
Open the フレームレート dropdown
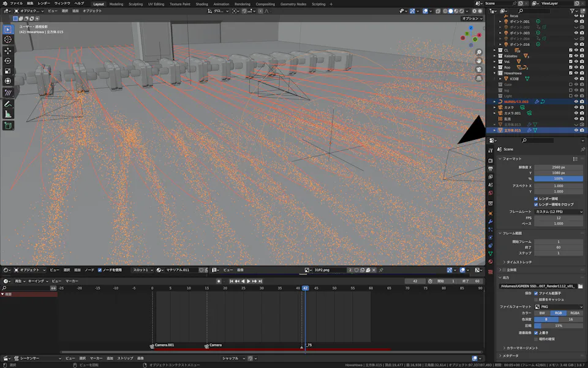click(x=559, y=212)
